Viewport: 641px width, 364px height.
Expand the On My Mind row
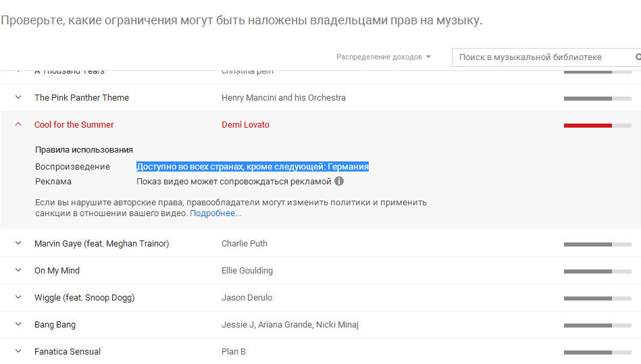(x=18, y=270)
